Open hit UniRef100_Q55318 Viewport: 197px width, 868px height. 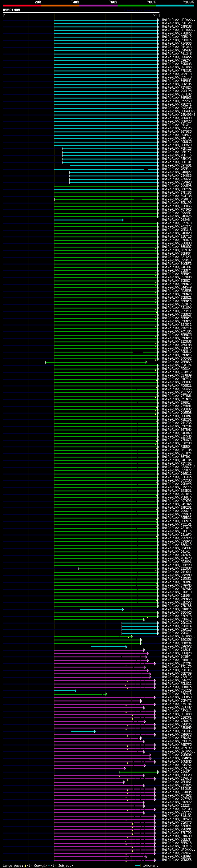click(177, 230)
